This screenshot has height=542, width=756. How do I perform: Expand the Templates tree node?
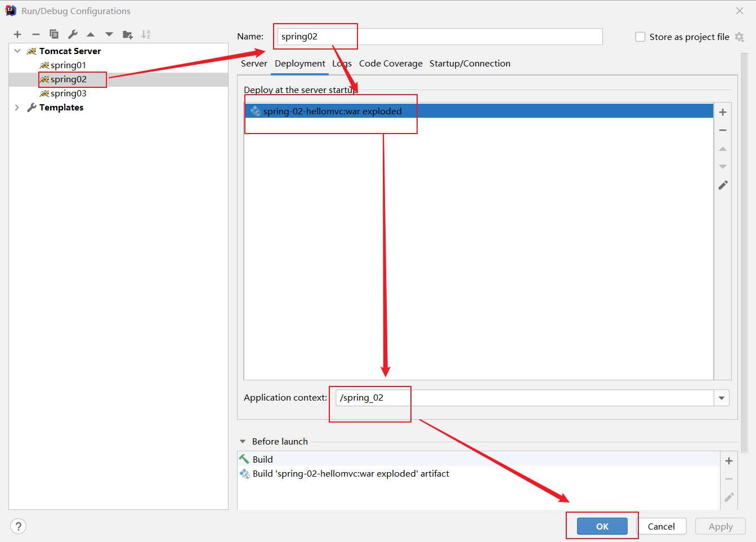(17, 108)
